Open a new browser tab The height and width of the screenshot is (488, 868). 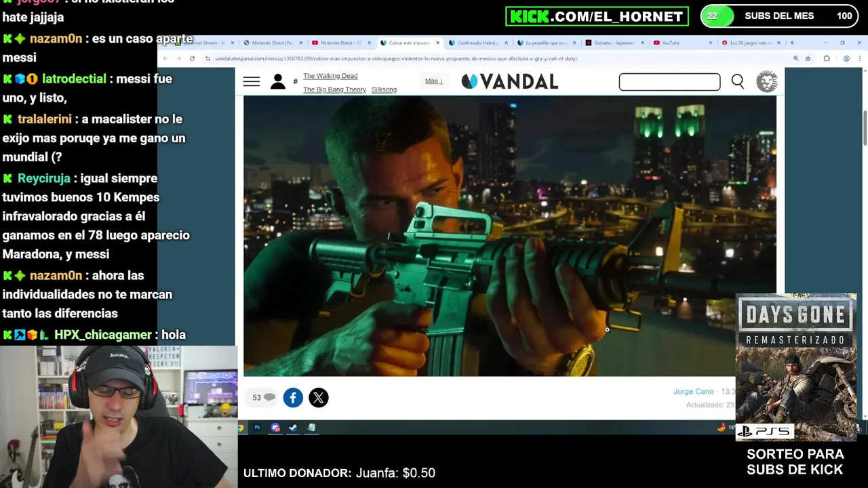(x=791, y=43)
